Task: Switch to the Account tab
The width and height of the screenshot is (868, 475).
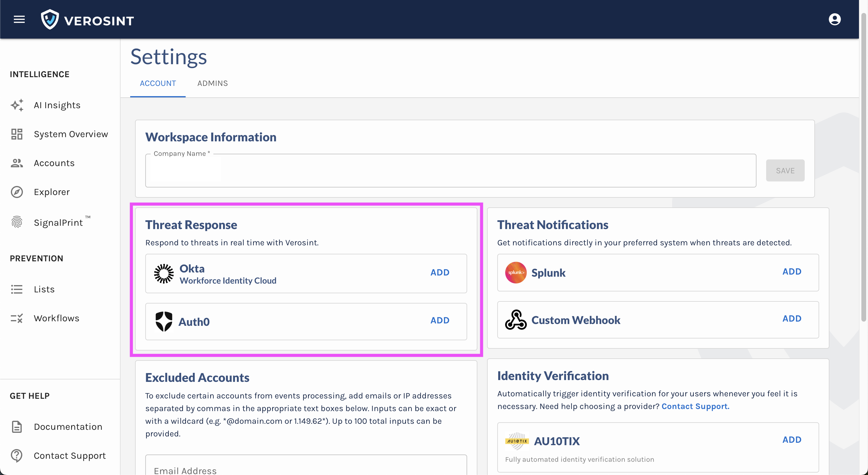Action: (x=158, y=83)
